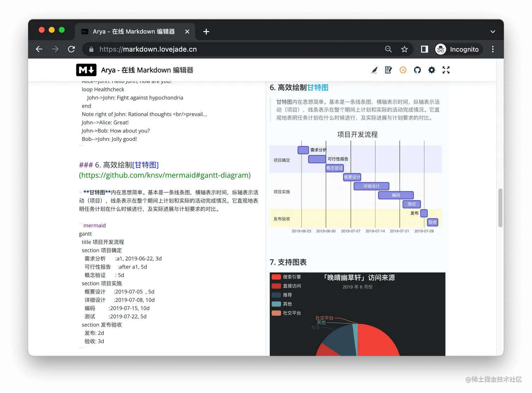Toggle the bookmark star for this page
Image resolution: width=532 pixels, height=393 pixels.
coord(405,49)
